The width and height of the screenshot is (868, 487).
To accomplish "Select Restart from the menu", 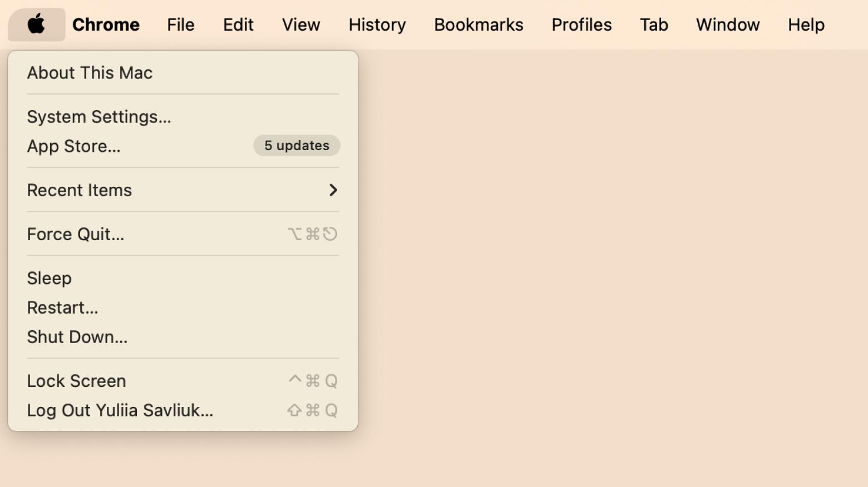I will [63, 307].
